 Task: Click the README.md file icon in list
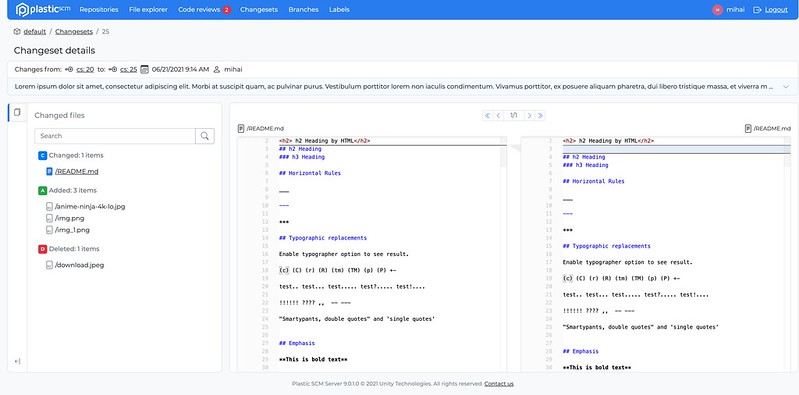click(49, 172)
